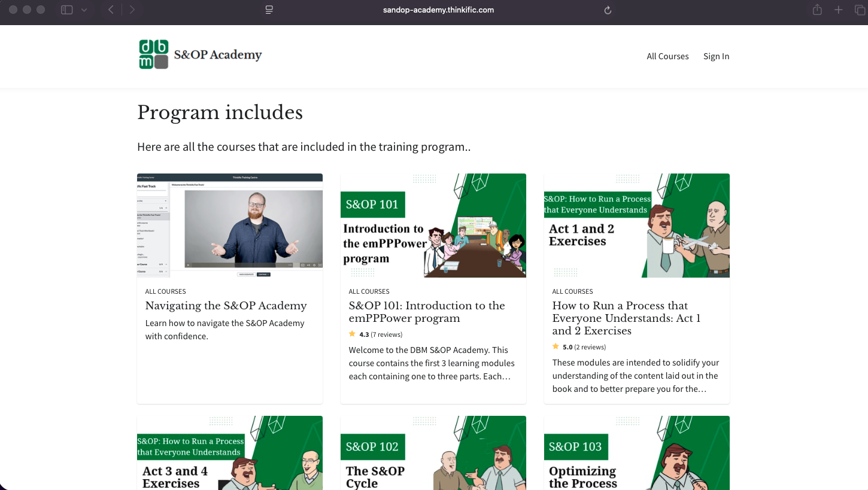This screenshot has width=868, height=490.
Task: Click the back navigation arrow
Action: click(x=110, y=10)
